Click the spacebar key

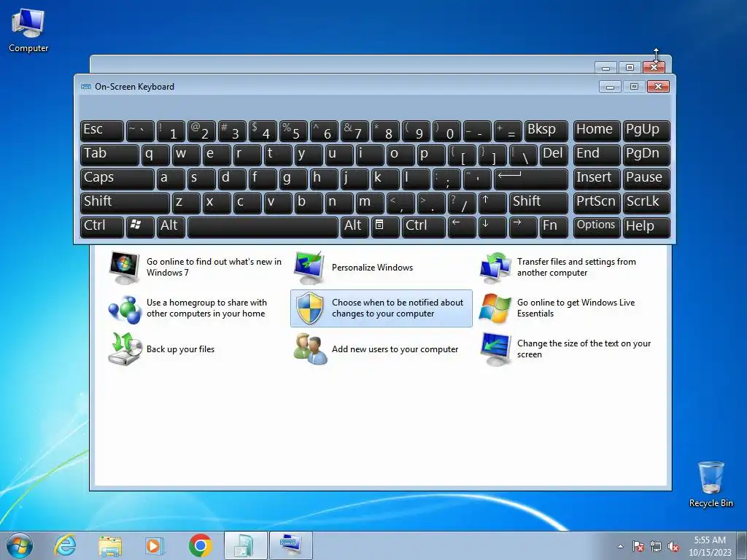[263, 226]
